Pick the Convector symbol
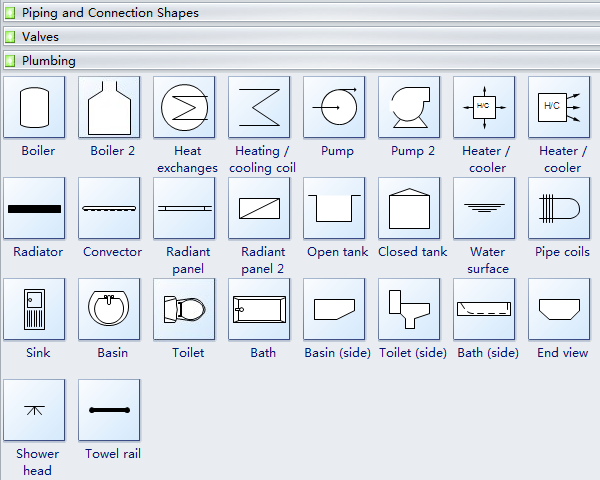Image resolution: width=600 pixels, height=480 pixels. pos(109,208)
